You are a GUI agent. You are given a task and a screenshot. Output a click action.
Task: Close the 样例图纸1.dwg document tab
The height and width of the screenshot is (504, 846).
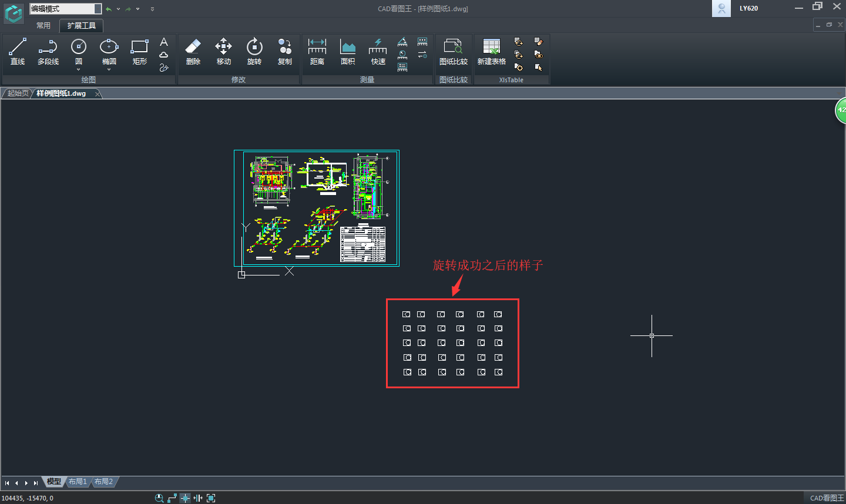tap(98, 93)
